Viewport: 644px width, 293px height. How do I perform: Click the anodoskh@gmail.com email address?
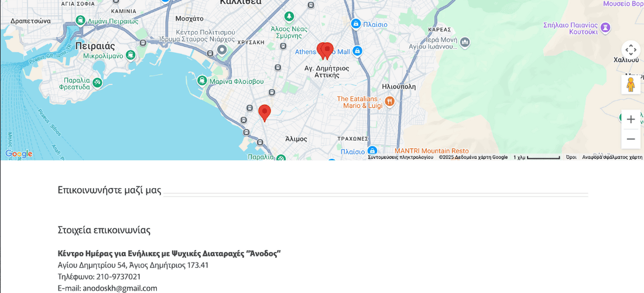[x=120, y=288]
